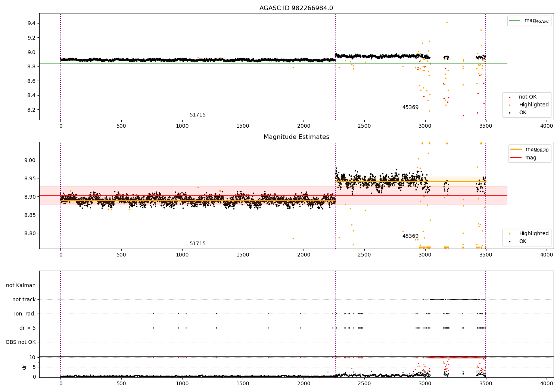The image size is (560, 392).
Task: Click the green mag AGASC line in the top plot
Action: (273, 63)
